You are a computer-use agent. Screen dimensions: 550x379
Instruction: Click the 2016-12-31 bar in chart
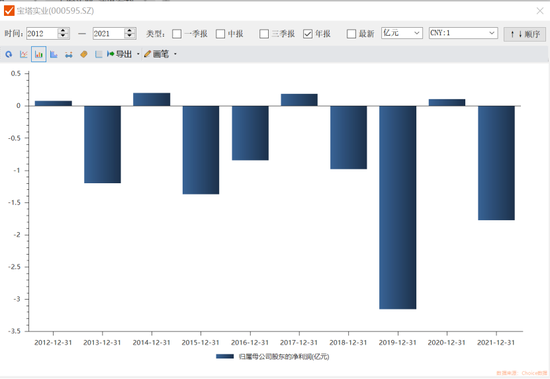coord(250,133)
